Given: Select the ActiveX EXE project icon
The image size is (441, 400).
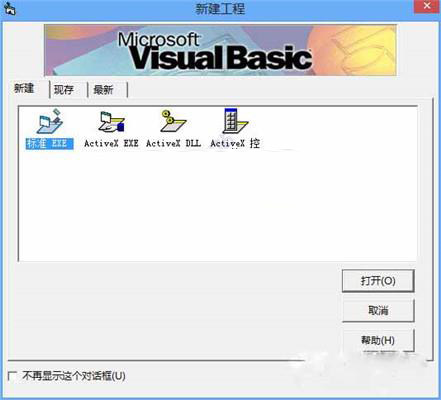Looking at the screenshot, I should (111, 122).
